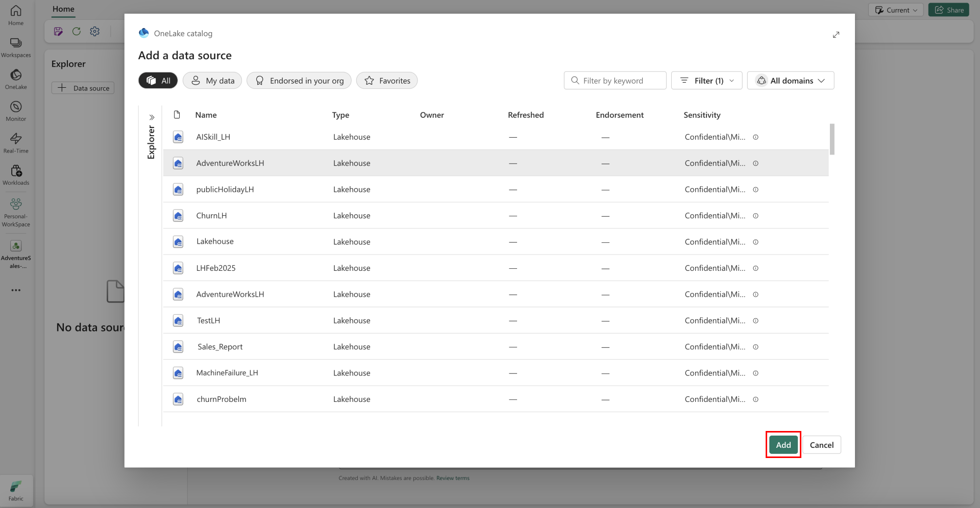Click sensitivity info icon for ChurnLH
The image size is (980, 508).
point(756,216)
